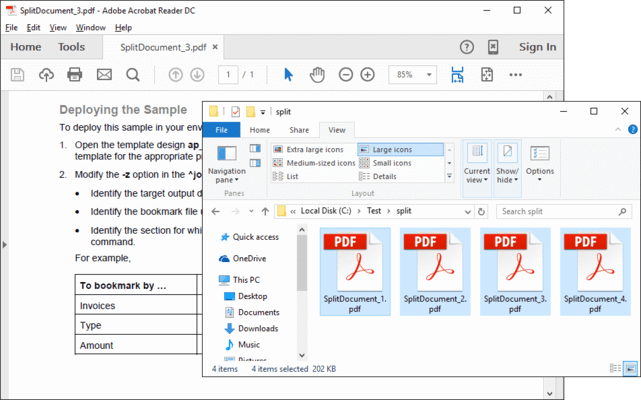The image size is (641, 400).
Task: Open Acrobat Help question mark icon
Action: (x=467, y=47)
